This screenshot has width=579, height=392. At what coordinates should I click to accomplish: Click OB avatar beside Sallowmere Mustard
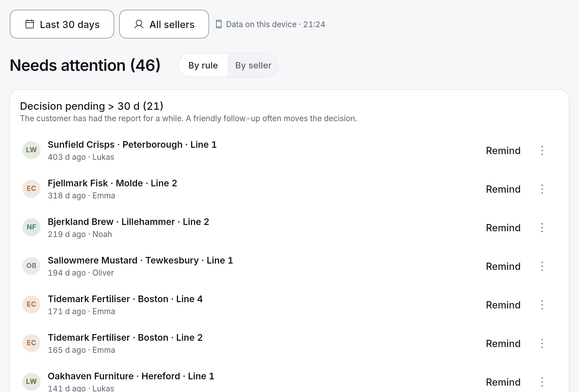point(31,266)
